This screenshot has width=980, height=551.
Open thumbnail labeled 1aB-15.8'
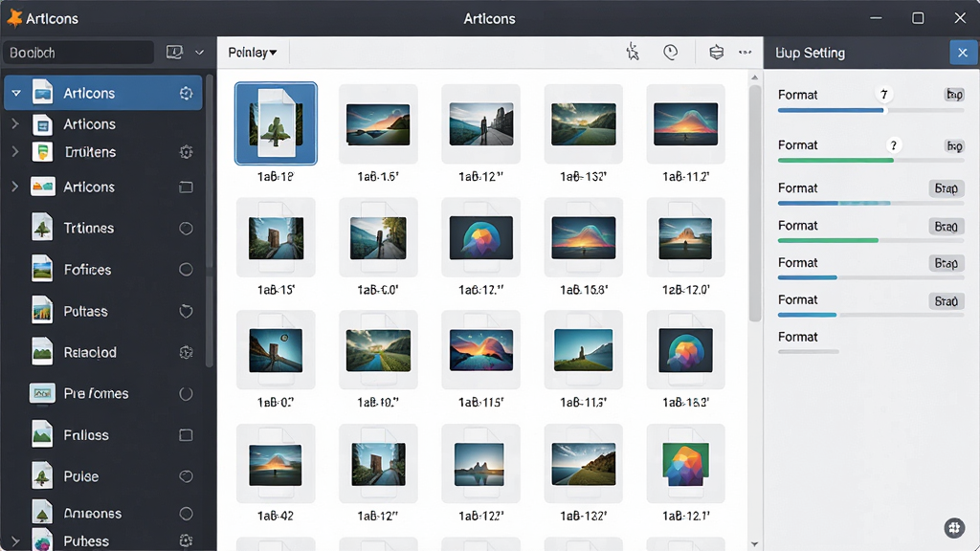tap(583, 237)
